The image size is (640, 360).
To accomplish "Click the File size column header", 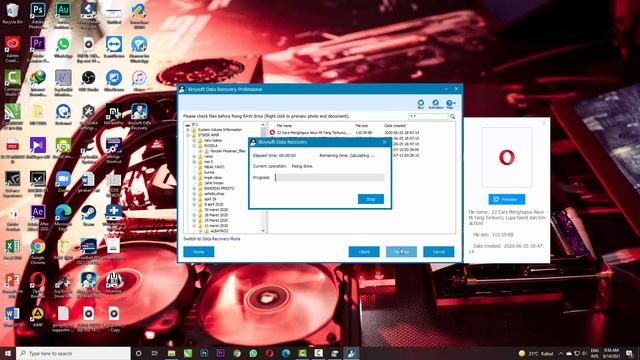I will point(361,126).
